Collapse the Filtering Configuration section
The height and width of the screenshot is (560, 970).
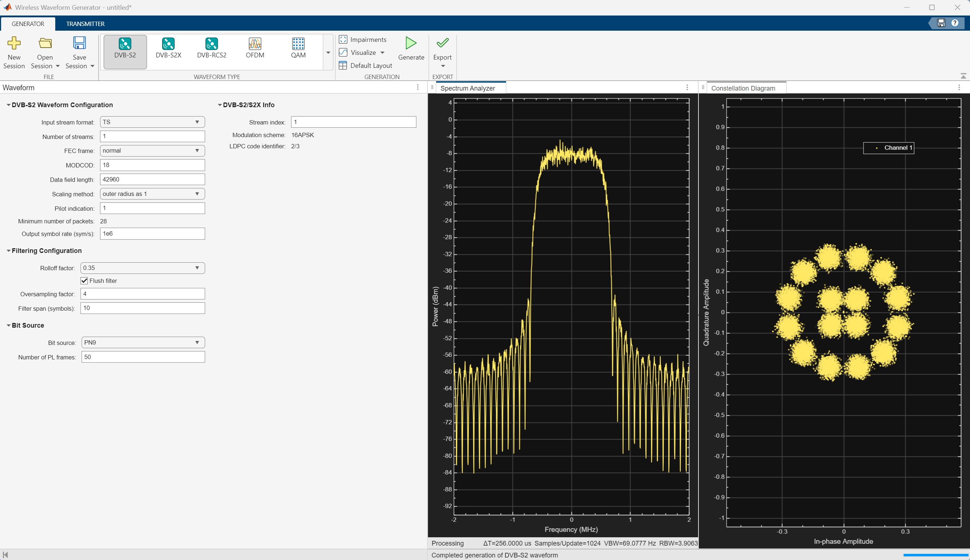coord(8,251)
